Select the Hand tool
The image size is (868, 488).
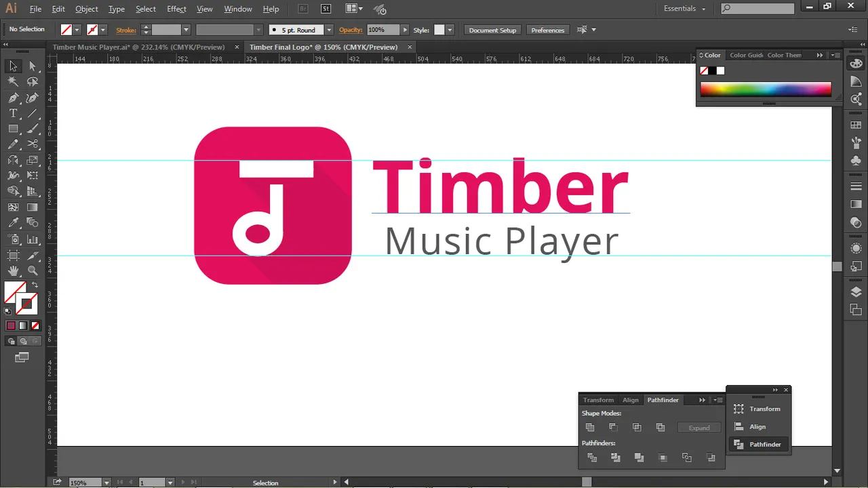coord(13,270)
